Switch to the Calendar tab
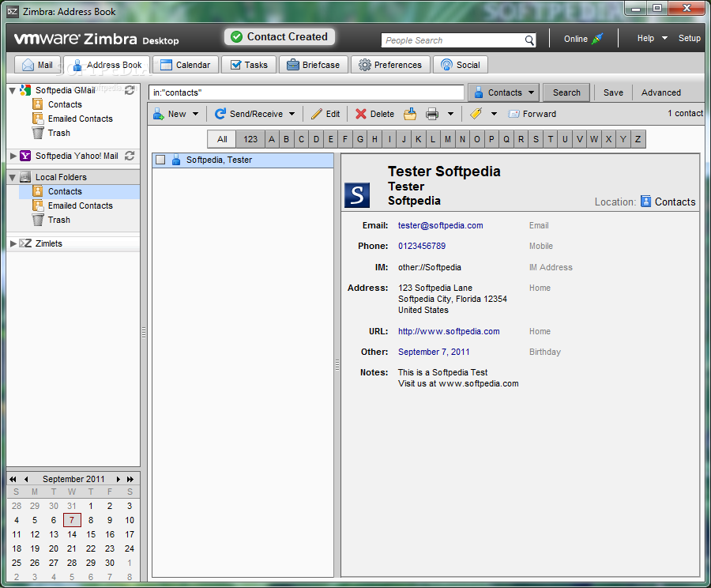The height and width of the screenshot is (588, 711). [186, 65]
